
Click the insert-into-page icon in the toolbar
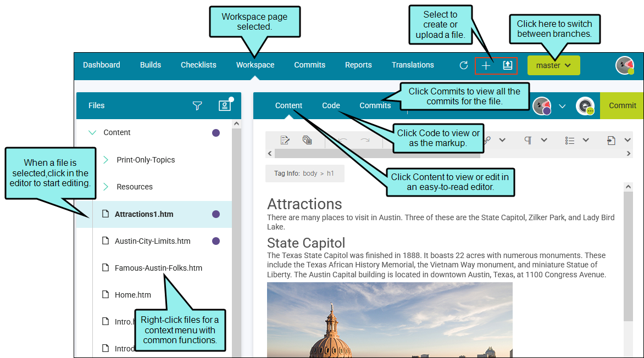coord(611,141)
